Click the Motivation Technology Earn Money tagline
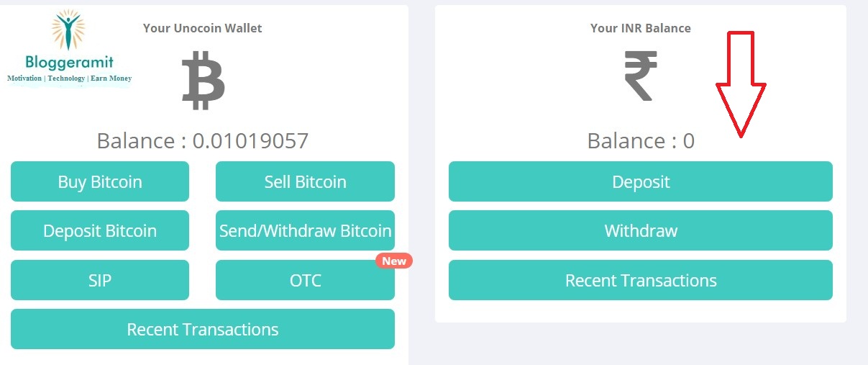Viewport: 868px width, 365px height. (69, 78)
